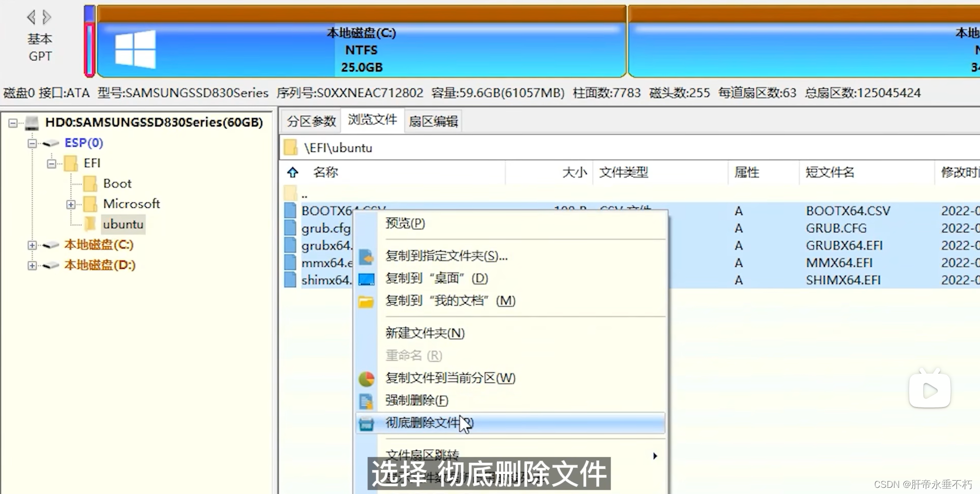Click short name BOOTX64.CSV cell
The height and width of the screenshot is (494, 980).
point(848,210)
